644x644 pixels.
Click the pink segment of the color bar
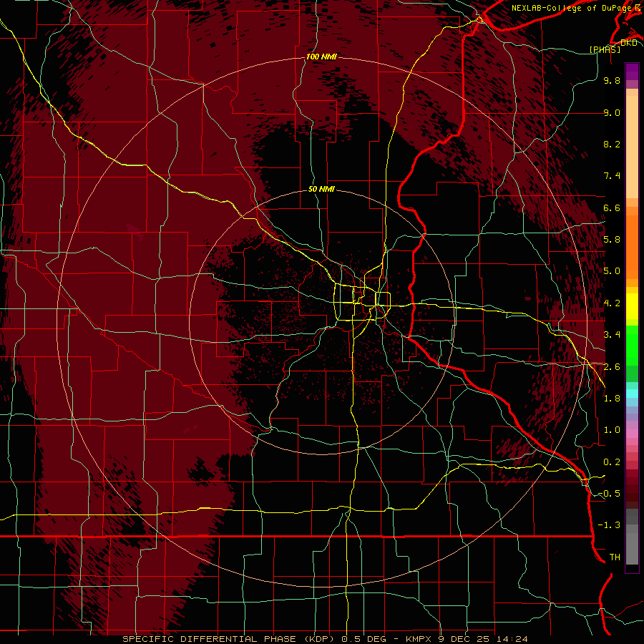pyautogui.click(x=632, y=434)
